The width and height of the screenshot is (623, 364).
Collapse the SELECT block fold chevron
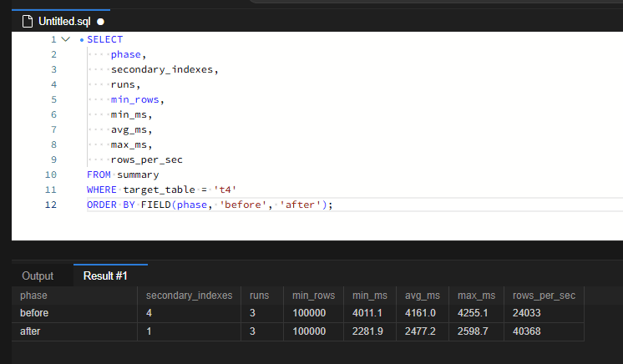pos(66,39)
